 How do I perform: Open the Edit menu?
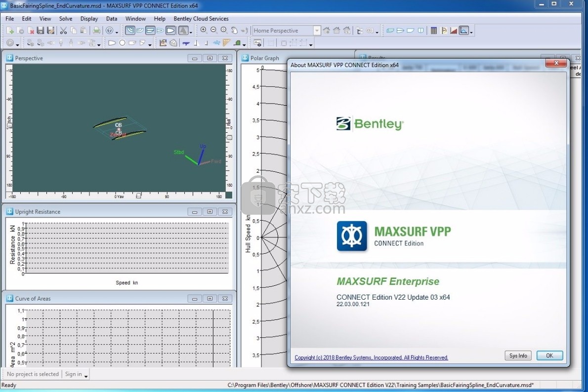pos(27,19)
